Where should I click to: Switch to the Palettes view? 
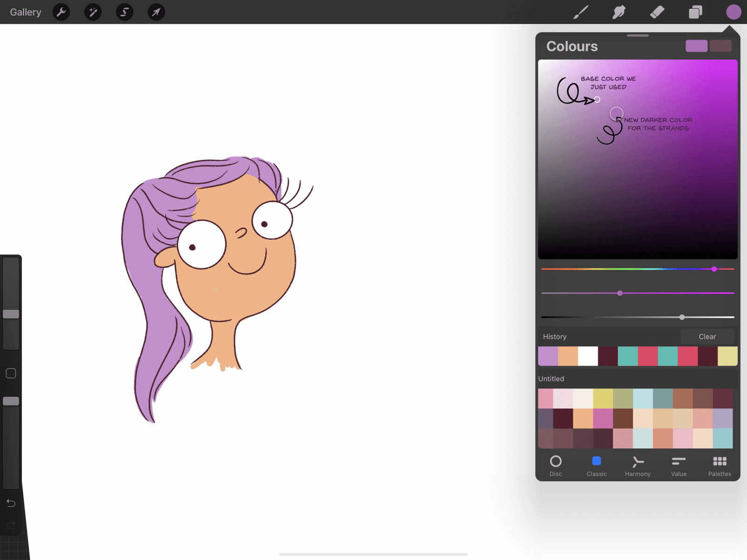pos(719,466)
